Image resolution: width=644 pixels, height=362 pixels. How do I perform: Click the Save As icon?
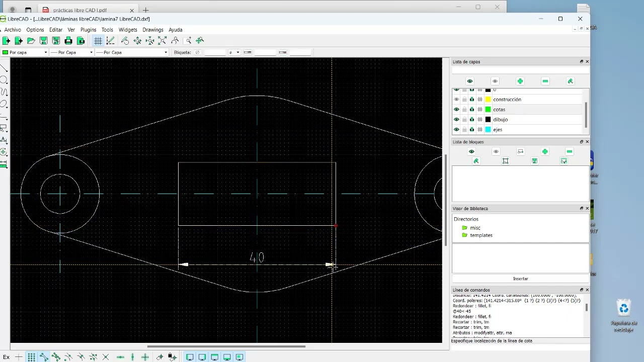(56, 41)
